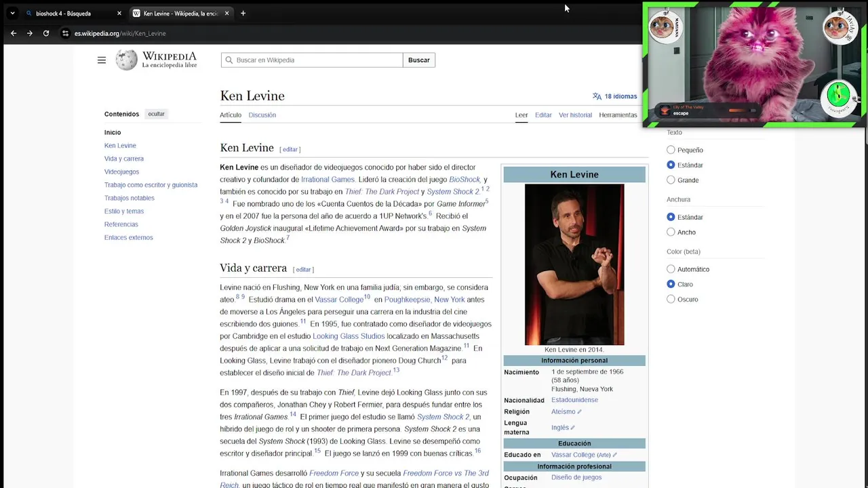868x488 pixels.
Task: Click the search favicon on bioshock 4 tab
Action: click(28, 14)
